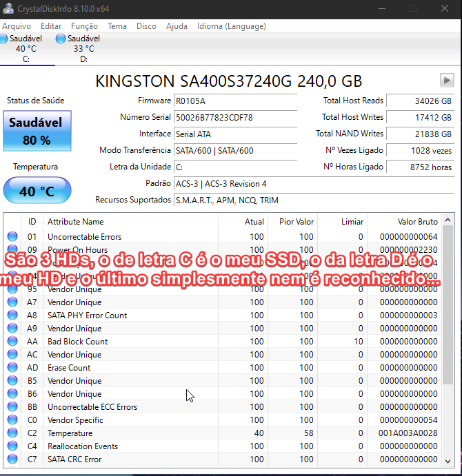Select the SATA PHY Error Count attribute name
This screenshot has height=476, width=462.
click(88, 315)
